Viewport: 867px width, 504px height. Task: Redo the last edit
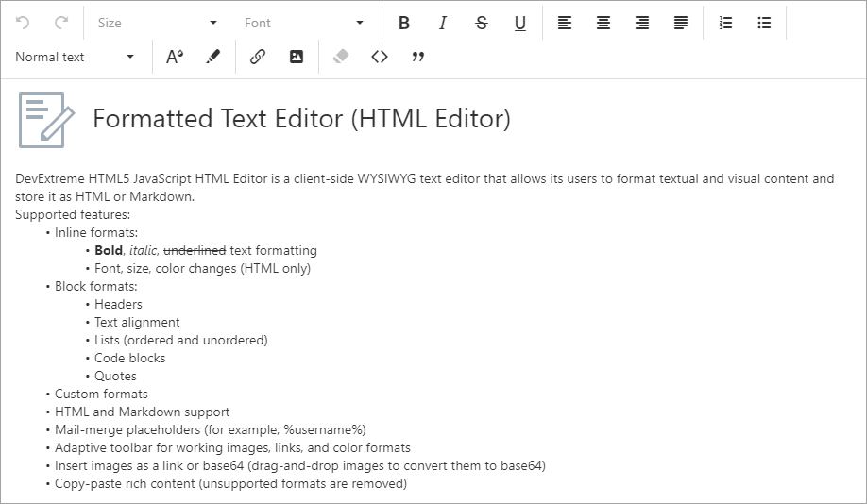[61, 23]
